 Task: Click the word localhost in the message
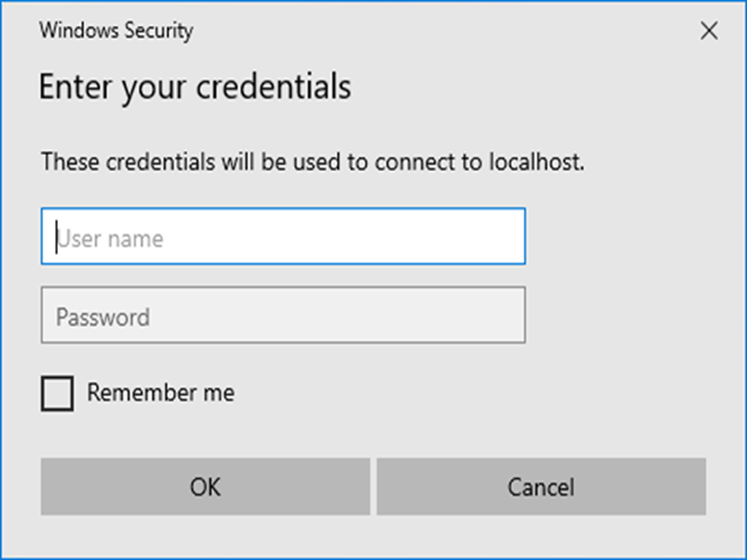pos(537,161)
